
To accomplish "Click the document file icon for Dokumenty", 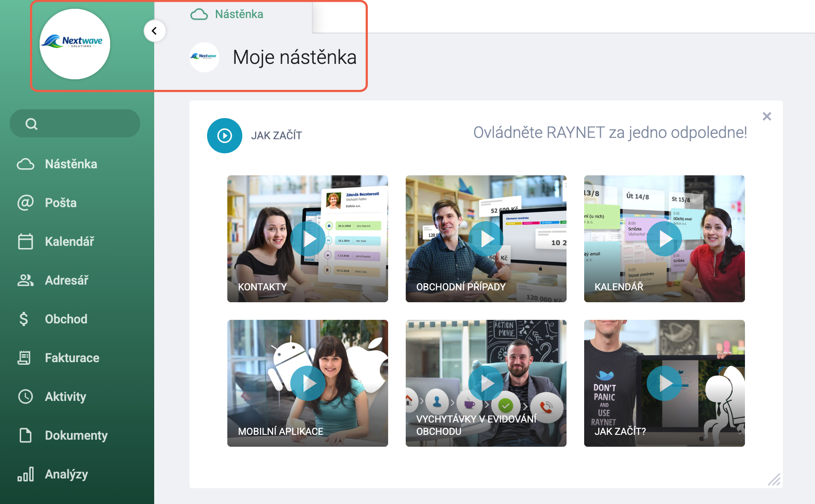I will [x=26, y=435].
